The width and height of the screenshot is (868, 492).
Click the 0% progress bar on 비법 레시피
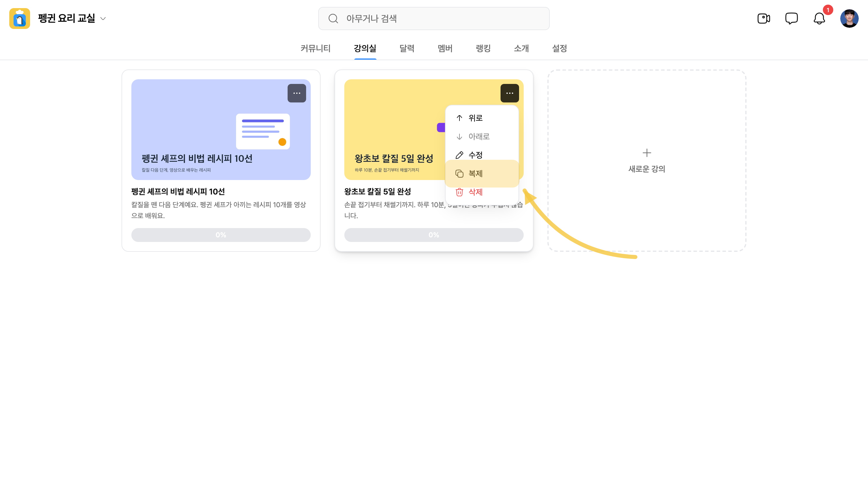tap(221, 235)
